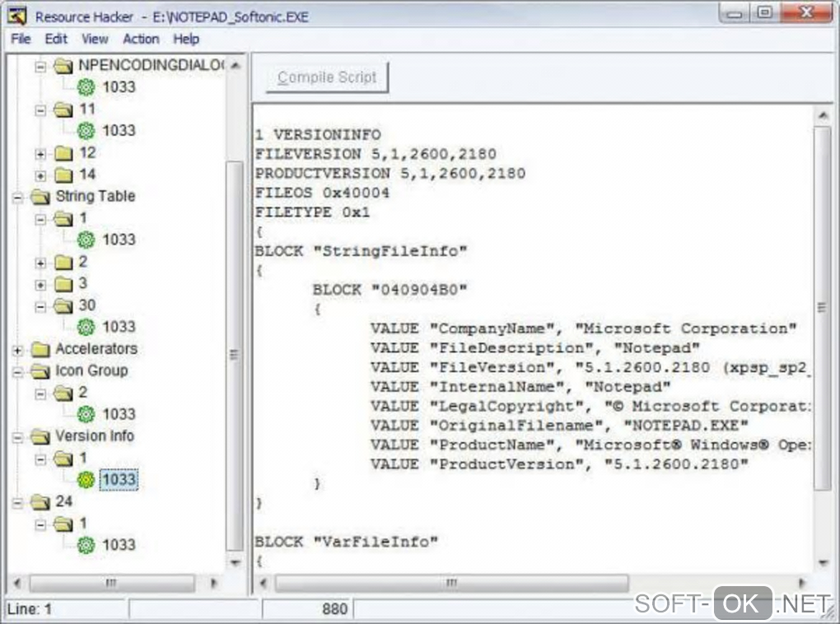This screenshot has height=624, width=840.
Task: Select the Accelerators tree label
Action: (x=96, y=349)
